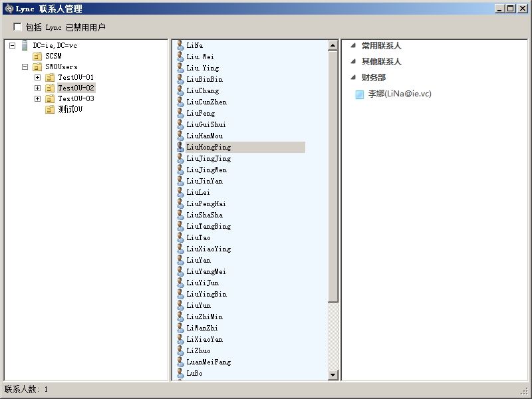Select LiuXiaoYing in the user list
This screenshot has height=399, width=532.
208,249
